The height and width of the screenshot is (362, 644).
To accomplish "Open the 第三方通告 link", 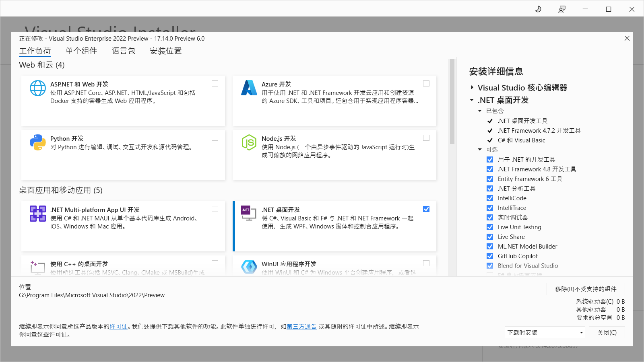I will pyautogui.click(x=301, y=327).
